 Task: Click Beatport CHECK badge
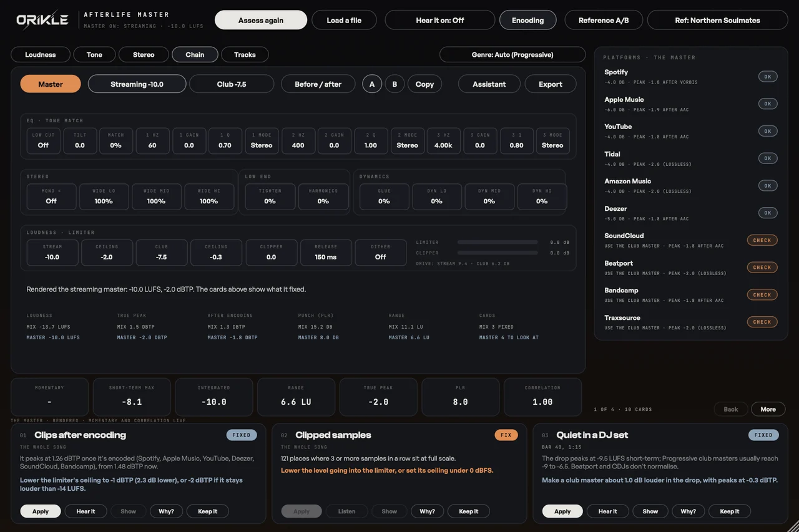click(762, 268)
